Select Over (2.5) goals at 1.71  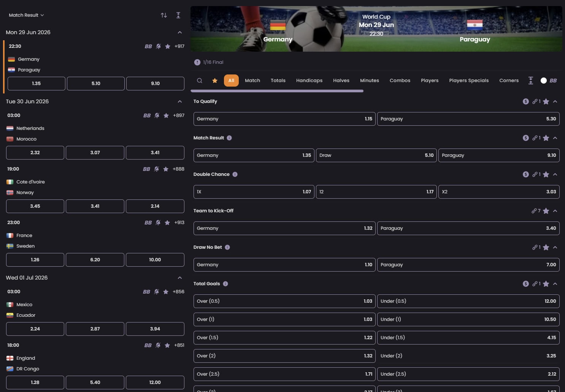284,374
